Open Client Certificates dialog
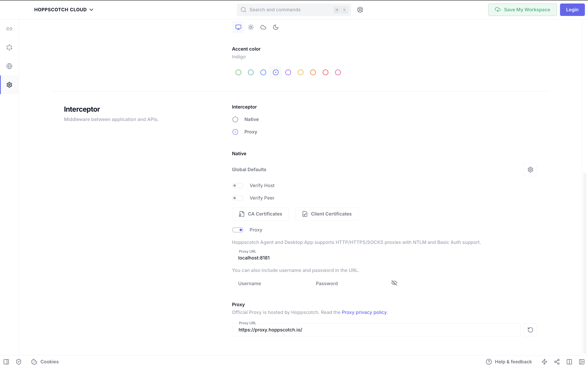588x368 pixels. point(327,214)
